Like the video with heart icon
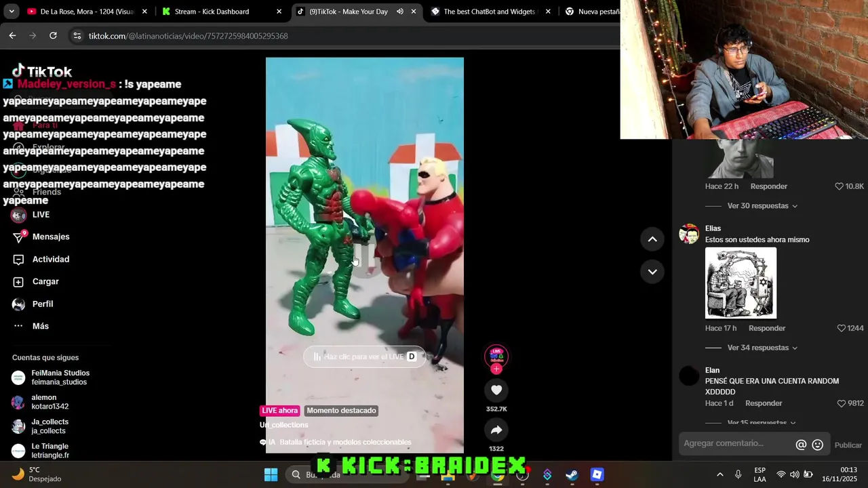868x488 pixels. coord(496,390)
